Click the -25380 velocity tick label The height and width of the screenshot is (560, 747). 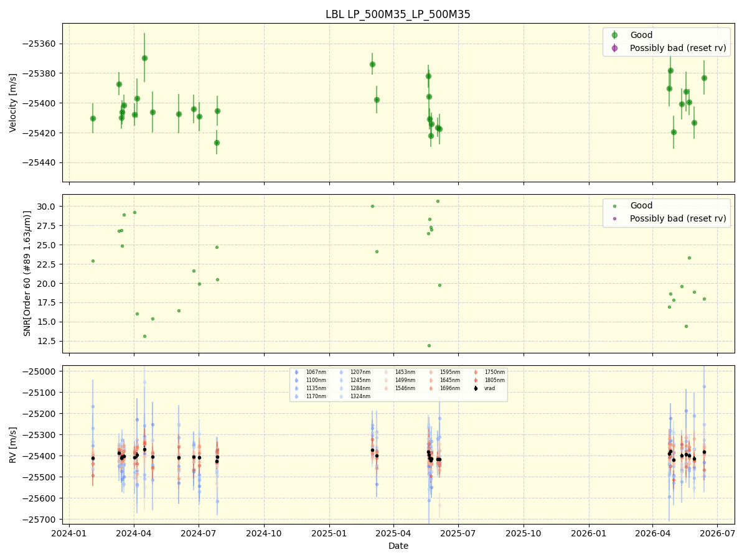40,73
